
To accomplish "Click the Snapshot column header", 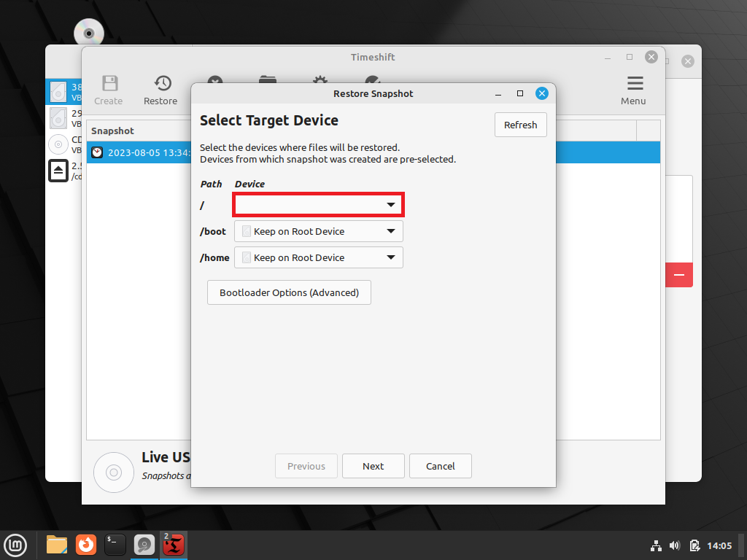I will (x=113, y=131).
